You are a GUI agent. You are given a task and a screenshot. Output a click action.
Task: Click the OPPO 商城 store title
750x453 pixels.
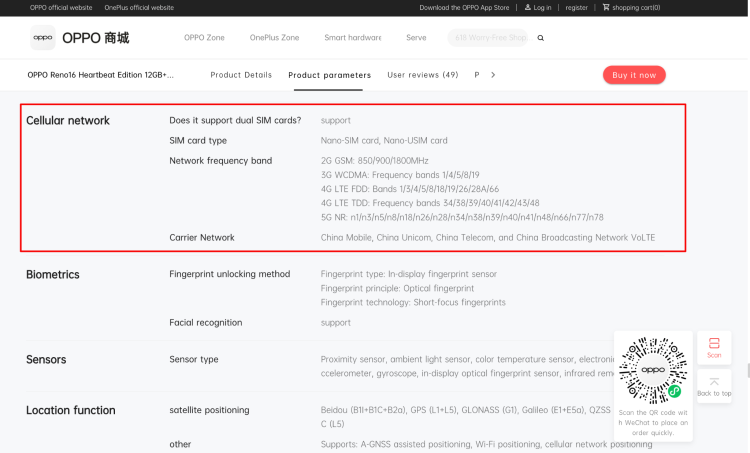click(96, 38)
